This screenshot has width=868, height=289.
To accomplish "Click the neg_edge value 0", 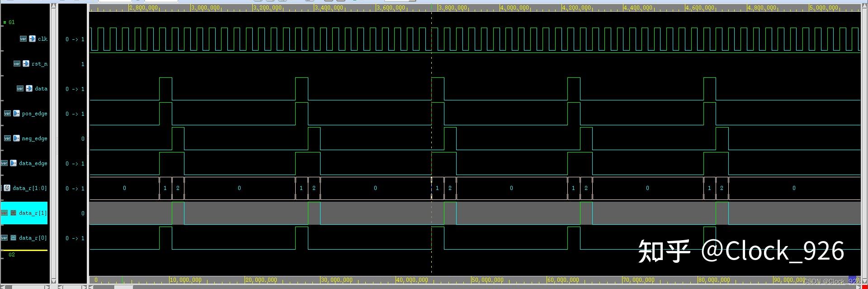I will pos(83,139).
